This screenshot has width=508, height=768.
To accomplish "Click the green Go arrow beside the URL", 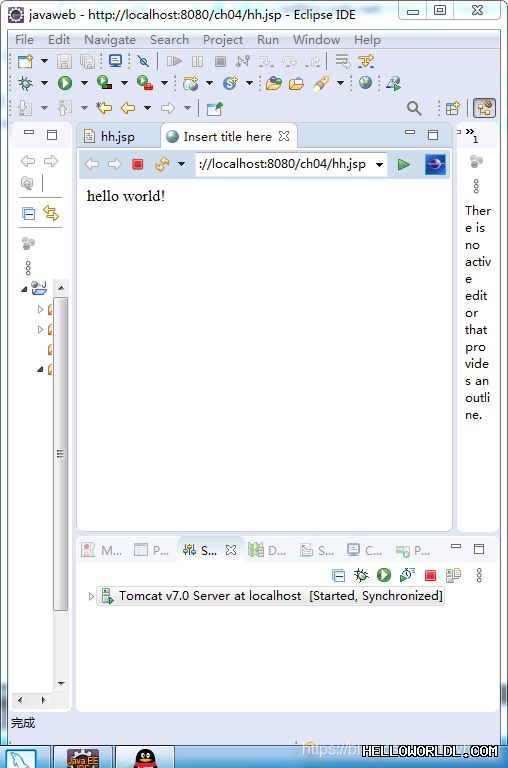I will [x=404, y=164].
